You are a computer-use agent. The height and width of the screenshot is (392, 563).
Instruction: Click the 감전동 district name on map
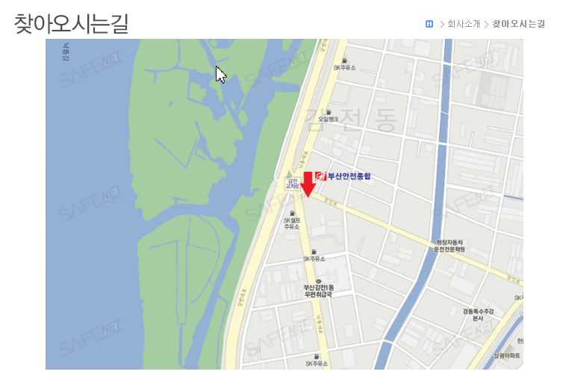click(351, 120)
